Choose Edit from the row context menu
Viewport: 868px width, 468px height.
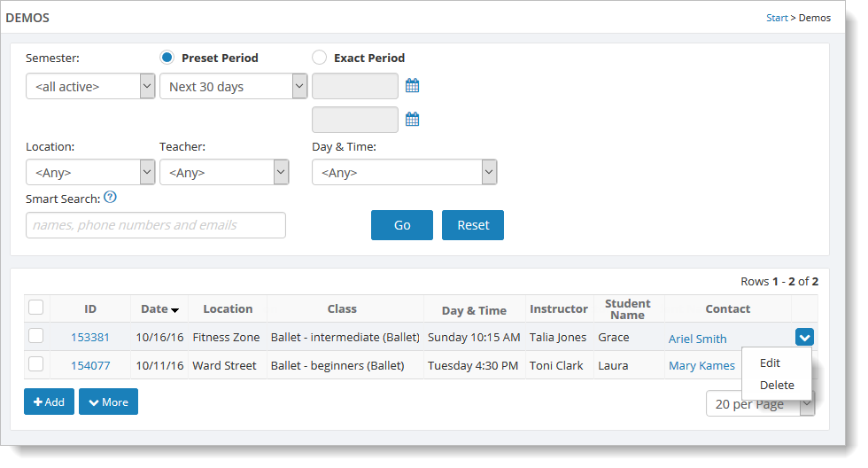point(770,363)
